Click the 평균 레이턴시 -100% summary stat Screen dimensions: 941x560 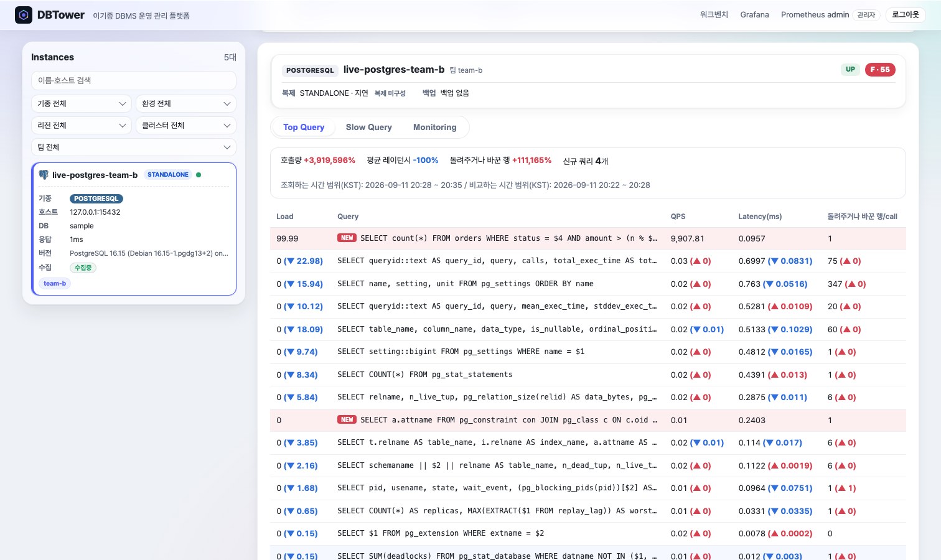point(403,161)
